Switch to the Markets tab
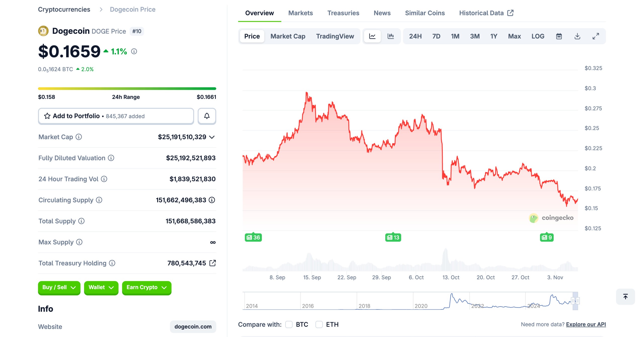The image size is (644, 337). tap(301, 13)
